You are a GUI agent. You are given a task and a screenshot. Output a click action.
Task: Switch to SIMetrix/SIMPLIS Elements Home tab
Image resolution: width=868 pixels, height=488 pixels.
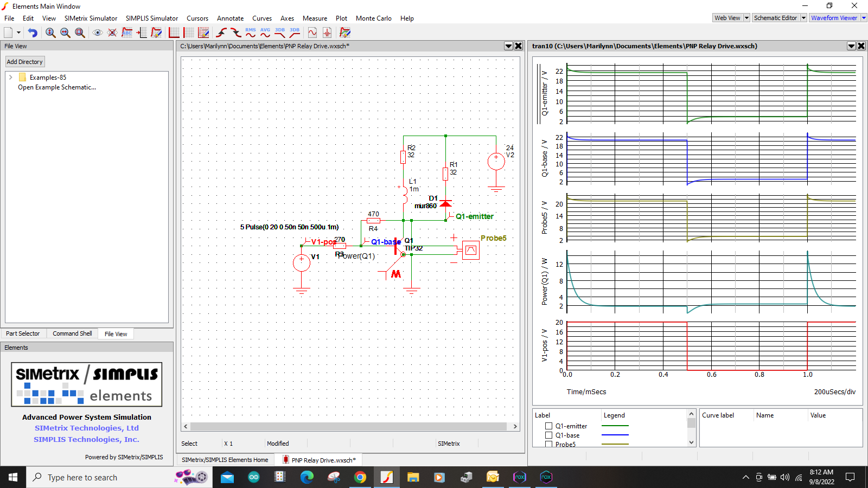(225, 460)
